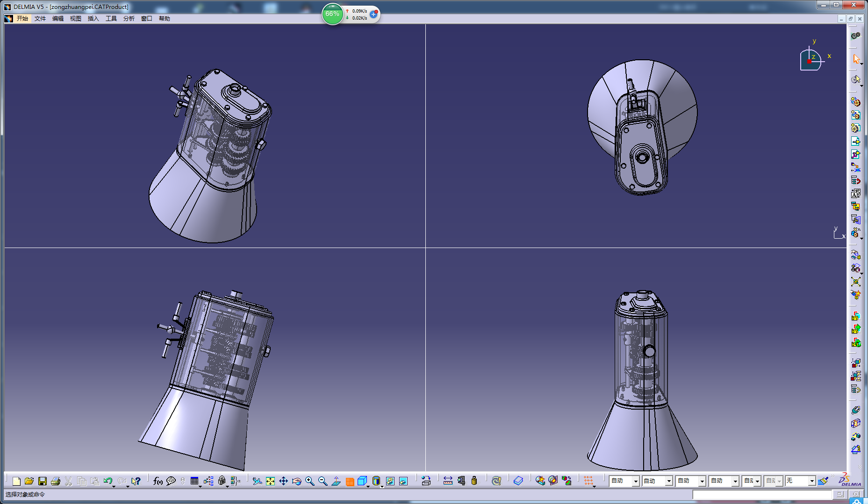Open a file with the folder icon

(29, 481)
